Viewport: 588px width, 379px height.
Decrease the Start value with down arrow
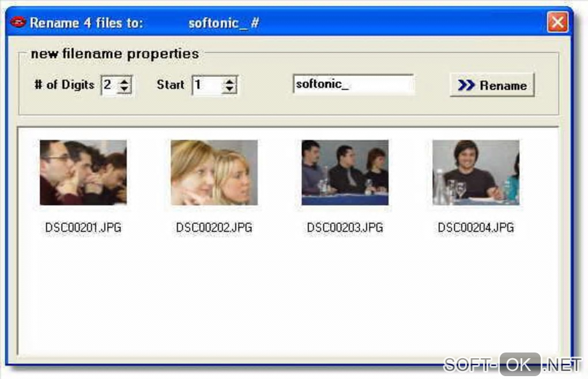point(229,89)
